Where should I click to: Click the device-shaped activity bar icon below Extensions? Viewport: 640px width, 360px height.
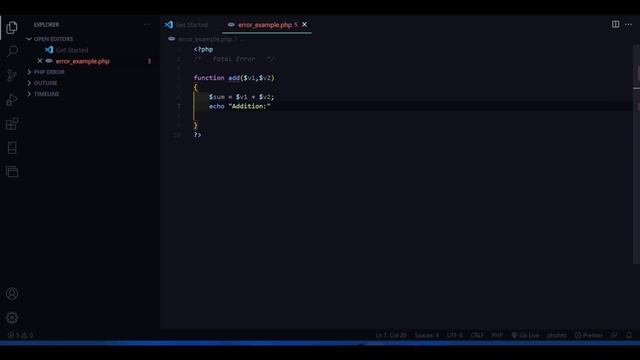12,148
